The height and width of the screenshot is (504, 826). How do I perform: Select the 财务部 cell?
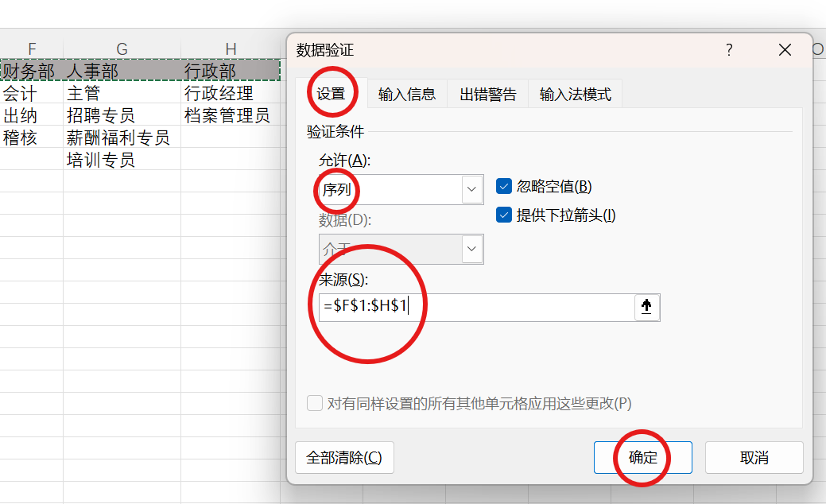(32, 70)
